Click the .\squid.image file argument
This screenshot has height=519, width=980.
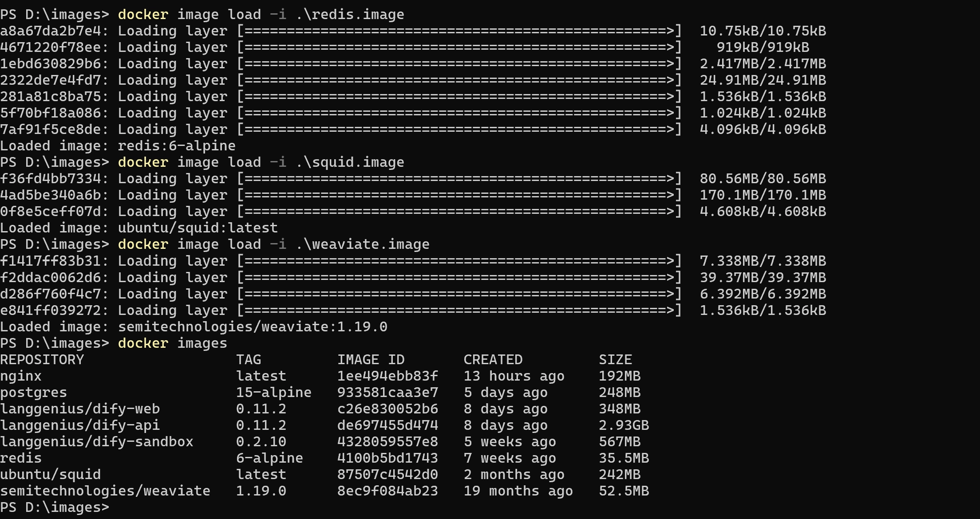coord(350,162)
